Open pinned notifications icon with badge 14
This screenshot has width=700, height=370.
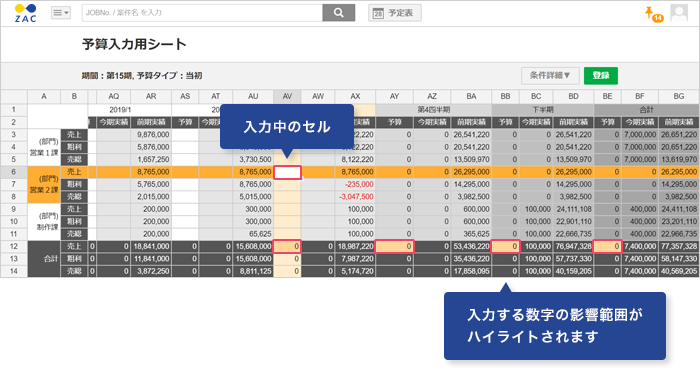click(x=654, y=14)
